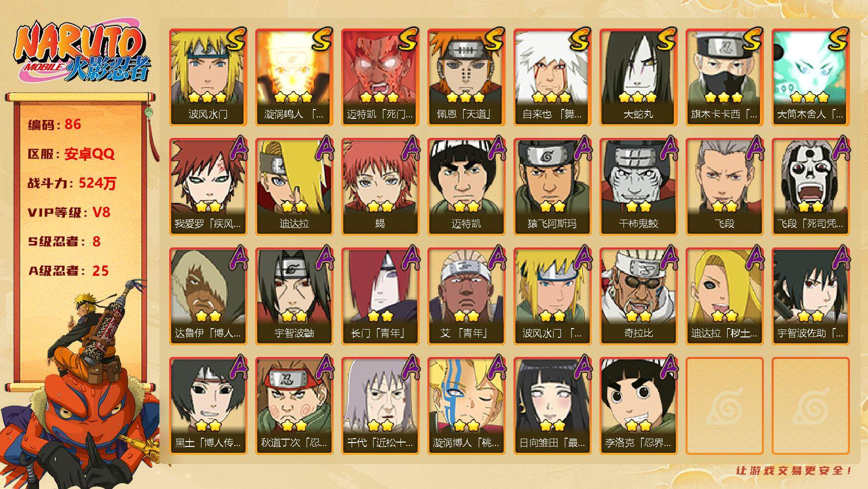Click the S rank badge on 大蛇丸
This screenshot has width=868, height=489.
[666, 39]
